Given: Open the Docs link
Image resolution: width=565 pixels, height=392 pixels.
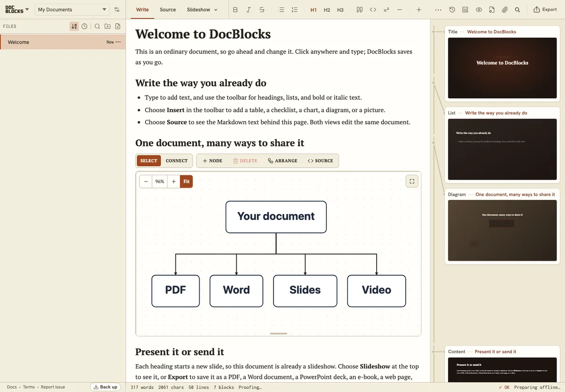Looking at the screenshot, I should [x=12, y=387].
